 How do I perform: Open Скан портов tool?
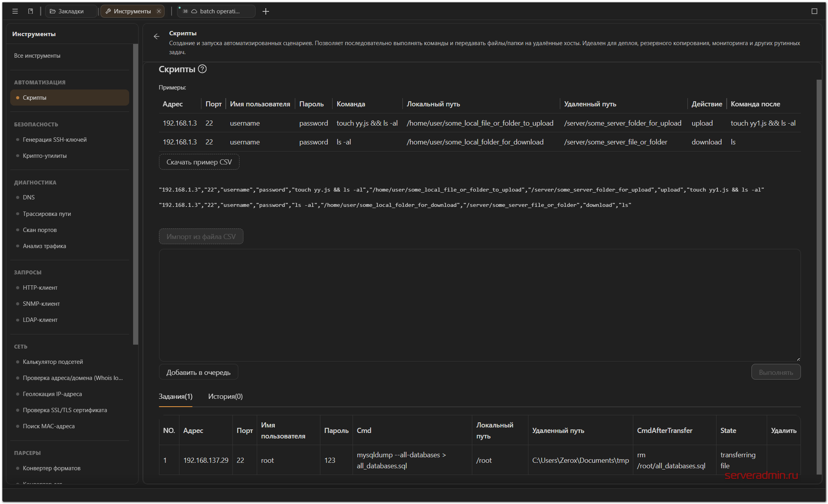pyautogui.click(x=70, y=230)
